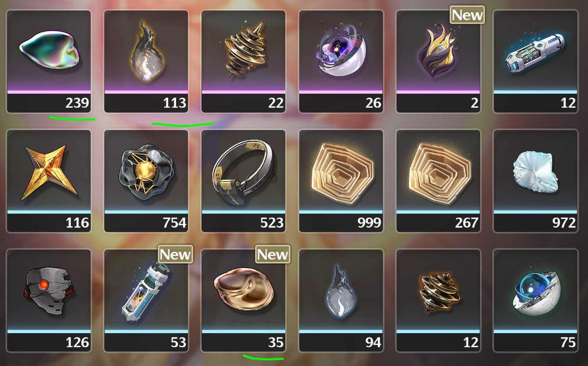Pick the golden flame crystal showing 113
The width and height of the screenshot is (588, 366).
(x=146, y=61)
